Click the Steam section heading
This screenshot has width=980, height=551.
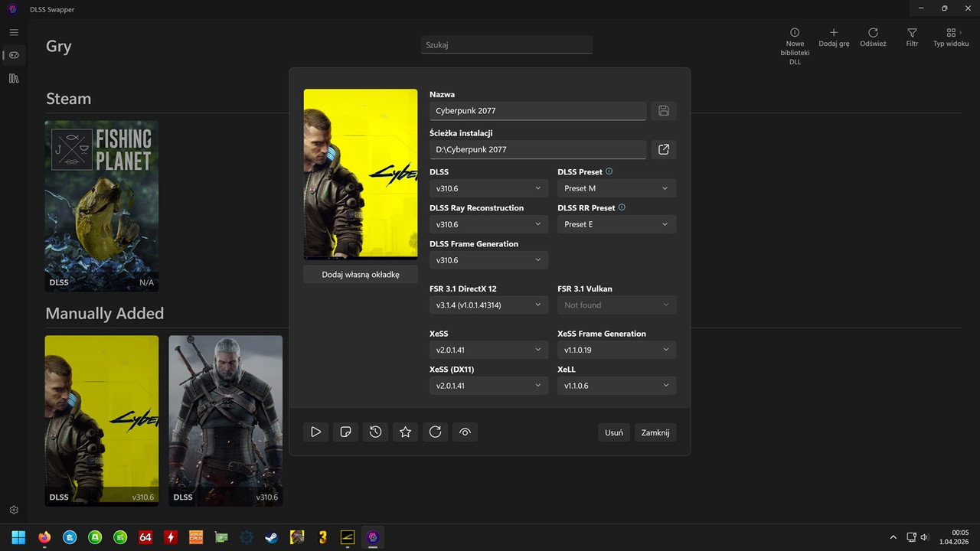click(68, 99)
